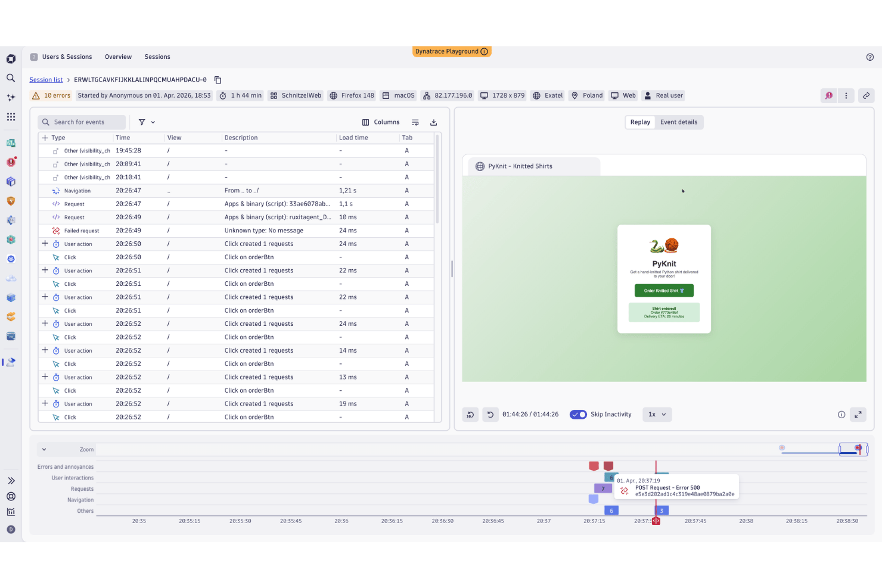Select the Event details tab
The width and height of the screenshot is (882, 588).
coord(679,122)
